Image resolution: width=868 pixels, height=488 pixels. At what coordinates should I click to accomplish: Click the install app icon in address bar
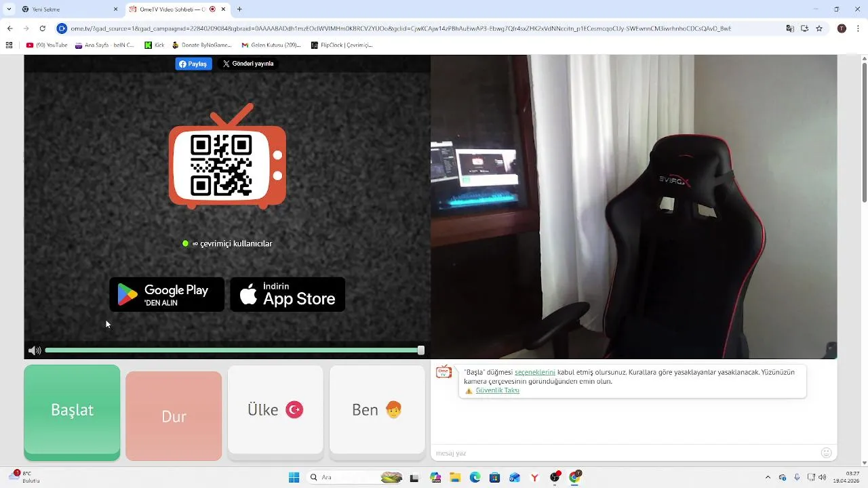pyautogui.click(x=804, y=28)
